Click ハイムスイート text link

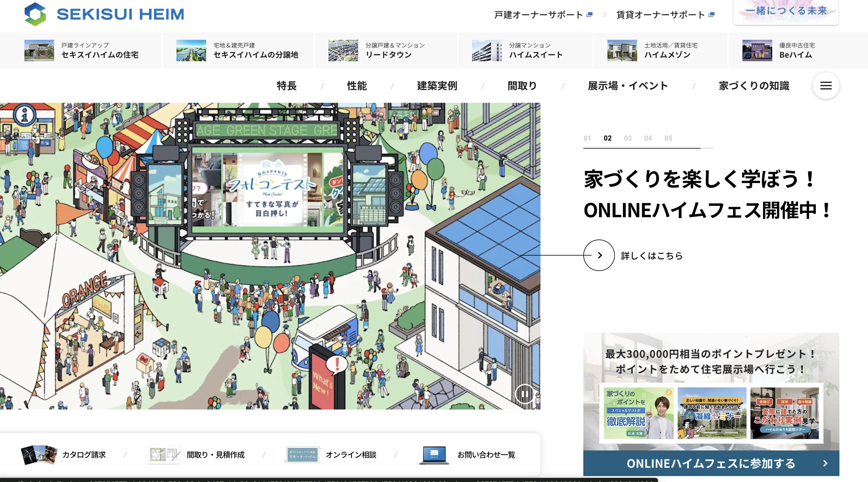click(x=536, y=55)
